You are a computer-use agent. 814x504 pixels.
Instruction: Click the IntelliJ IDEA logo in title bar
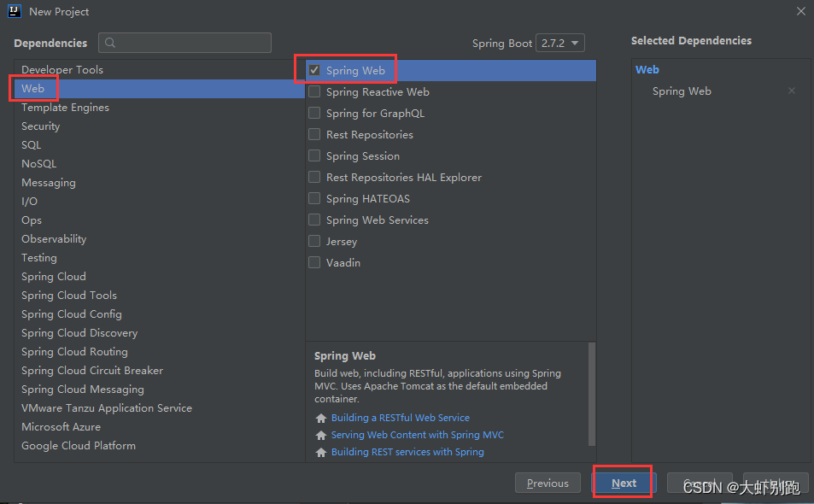[15, 11]
